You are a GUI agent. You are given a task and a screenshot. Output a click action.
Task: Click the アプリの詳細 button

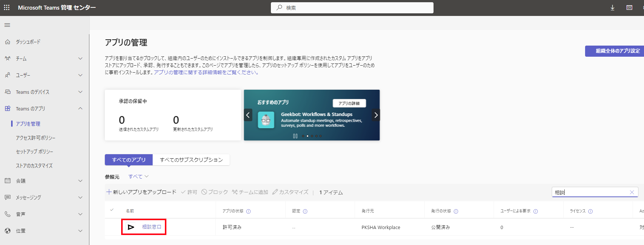coord(349,103)
